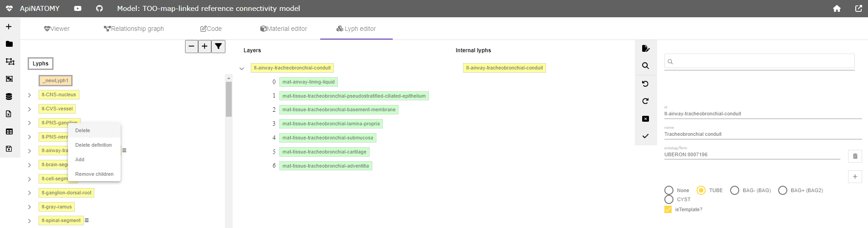The height and width of the screenshot is (228, 868).
Task: Click the checkmark apply icon
Action: click(x=645, y=136)
